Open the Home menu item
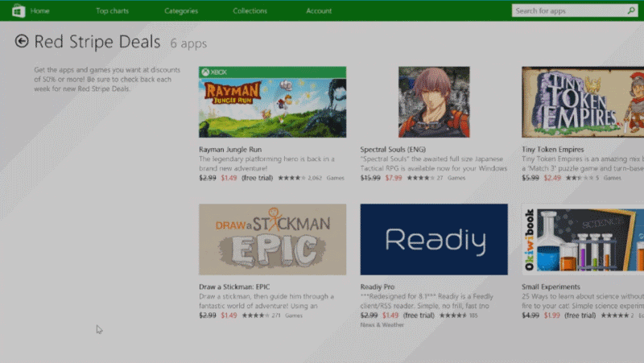644x363 pixels. (39, 11)
